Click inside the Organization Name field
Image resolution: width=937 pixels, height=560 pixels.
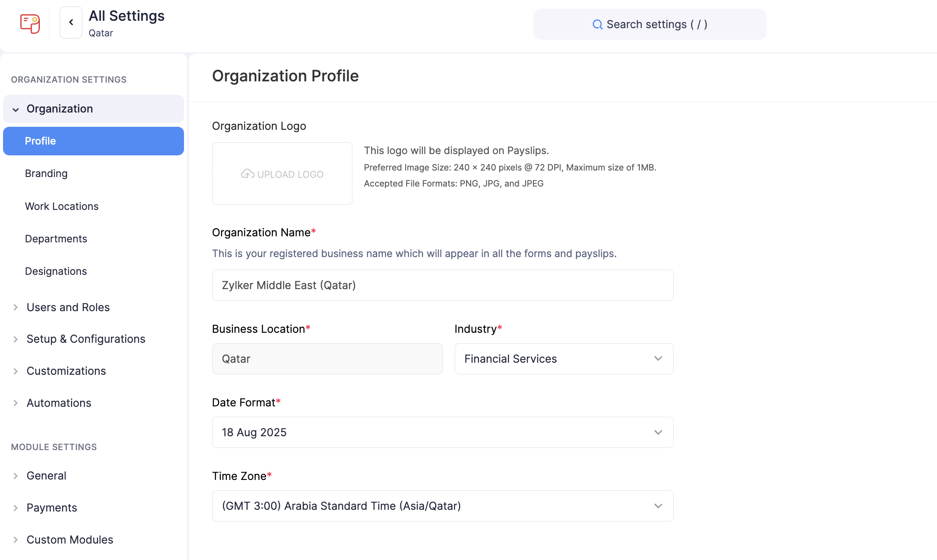[443, 285]
